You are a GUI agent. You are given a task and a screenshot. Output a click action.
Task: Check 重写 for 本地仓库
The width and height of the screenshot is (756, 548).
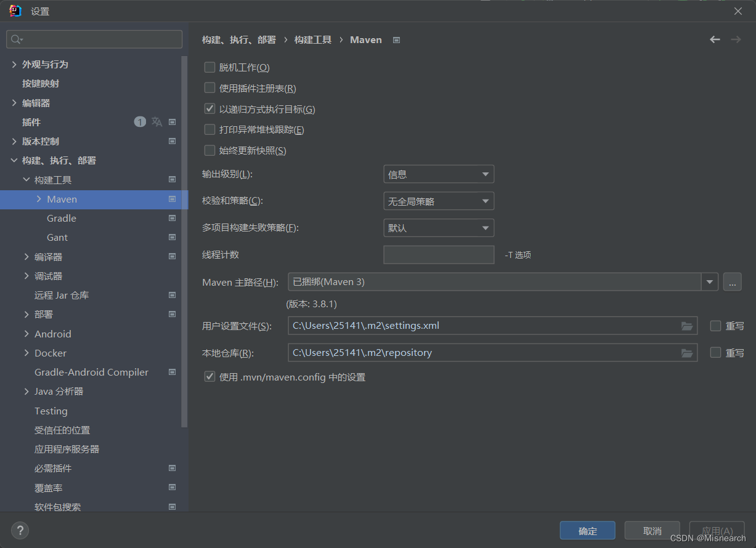tap(715, 352)
